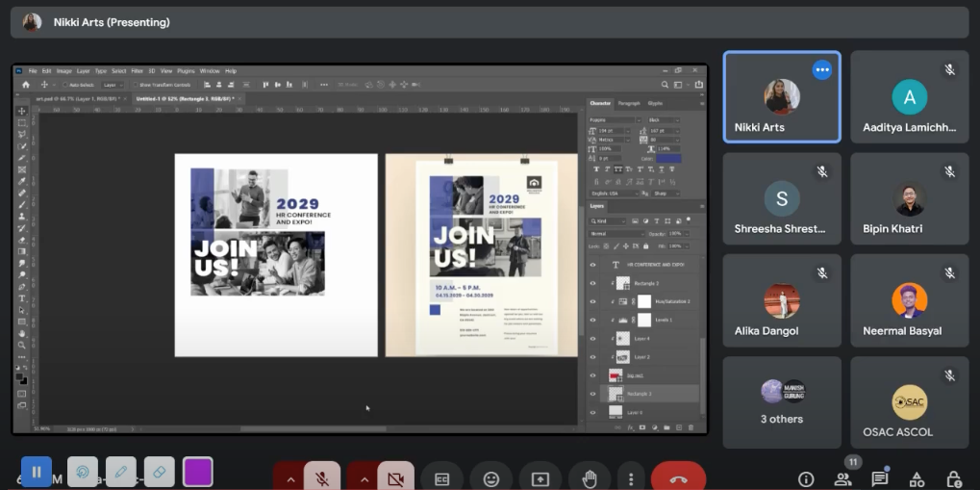Click the Home icon in Photoshop options bar
980x490 pixels.
click(26, 85)
